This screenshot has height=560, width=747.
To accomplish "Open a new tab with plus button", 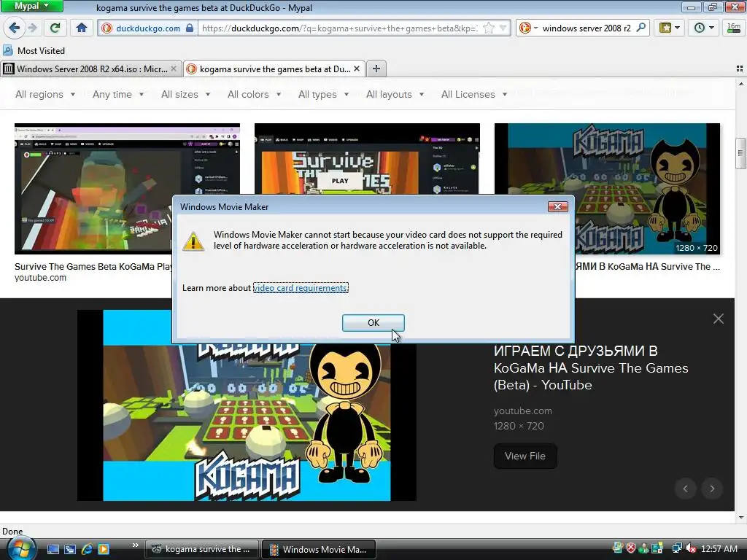I will pyautogui.click(x=376, y=69).
